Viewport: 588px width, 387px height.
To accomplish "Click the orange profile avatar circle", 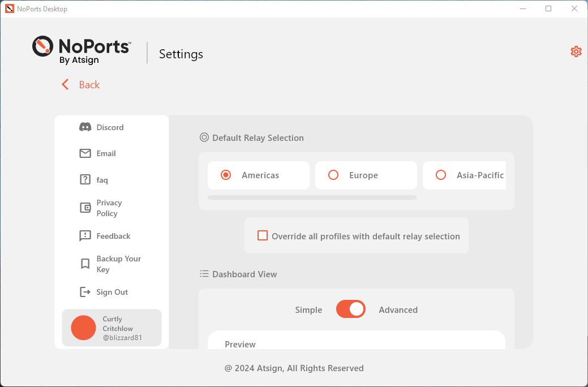I will (83, 328).
